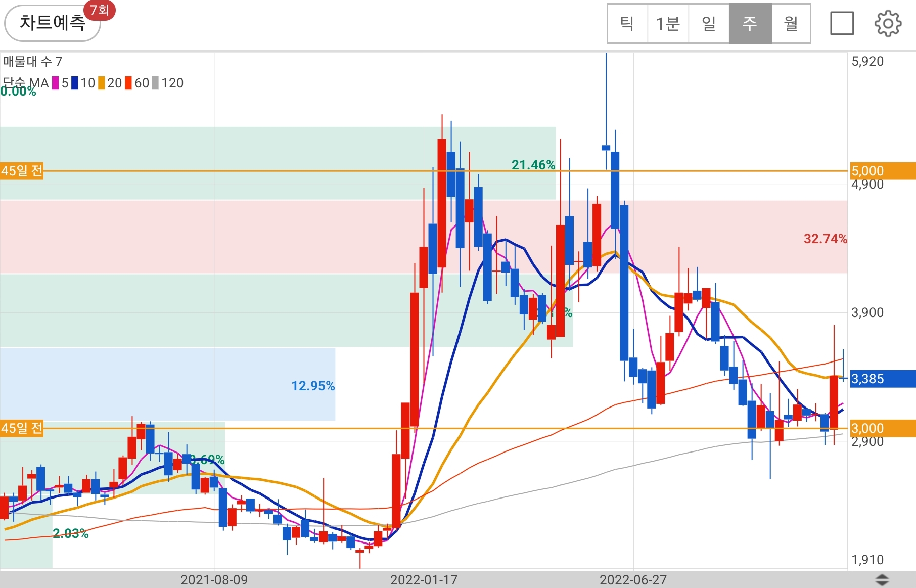This screenshot has height=588, width=916.
Task: Click the 5,920 price axis label
Action: pyautogui.click(x=867, y=62)
